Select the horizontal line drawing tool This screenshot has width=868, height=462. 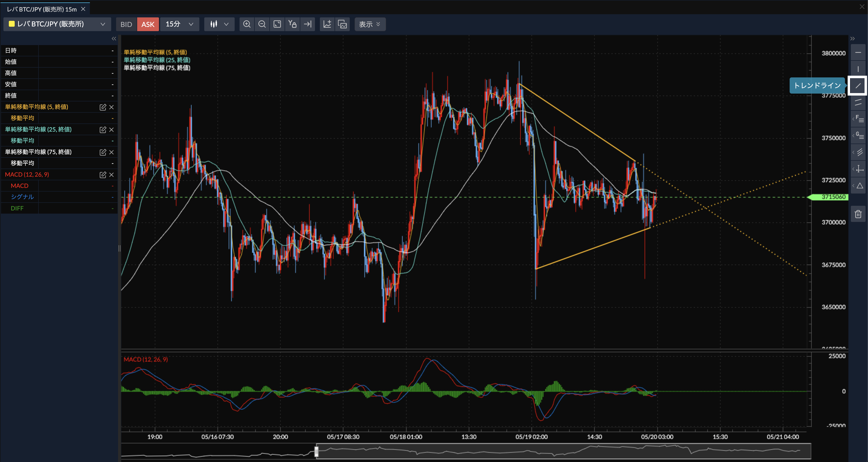click(x=858, y=53)
